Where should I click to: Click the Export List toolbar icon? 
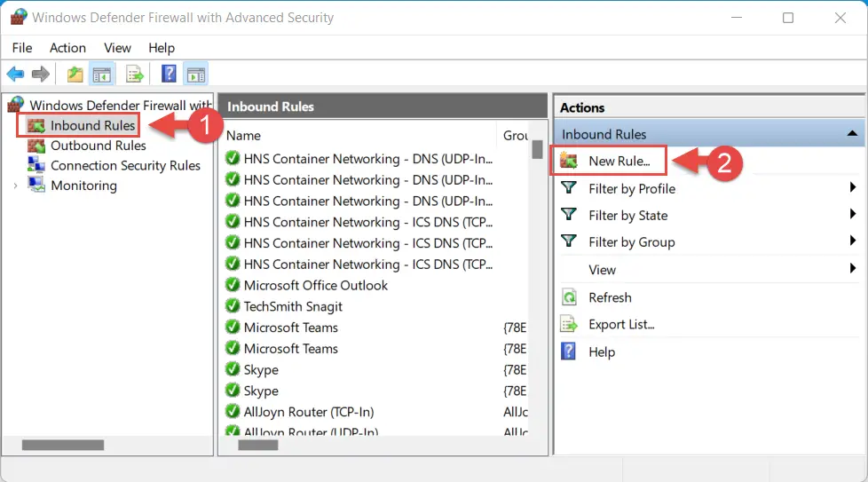135,74
